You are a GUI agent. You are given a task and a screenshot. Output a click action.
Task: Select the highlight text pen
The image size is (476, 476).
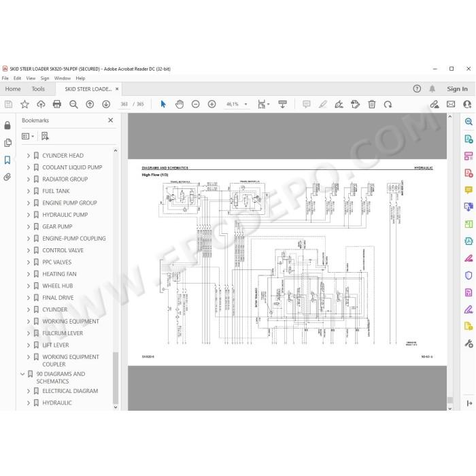point(323,105)
